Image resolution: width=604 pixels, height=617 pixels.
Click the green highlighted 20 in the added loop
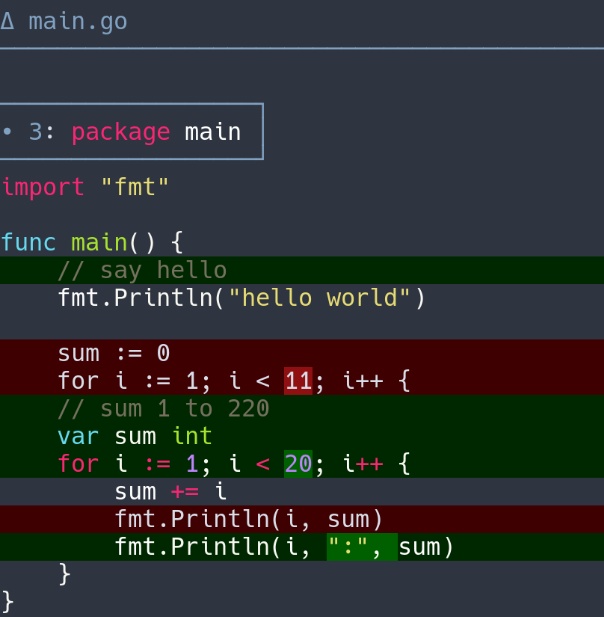pos(298,464)
